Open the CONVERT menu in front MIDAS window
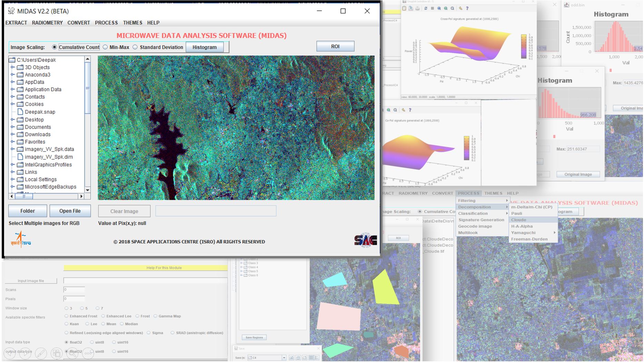Screen dimensions: 644x362 79,23
